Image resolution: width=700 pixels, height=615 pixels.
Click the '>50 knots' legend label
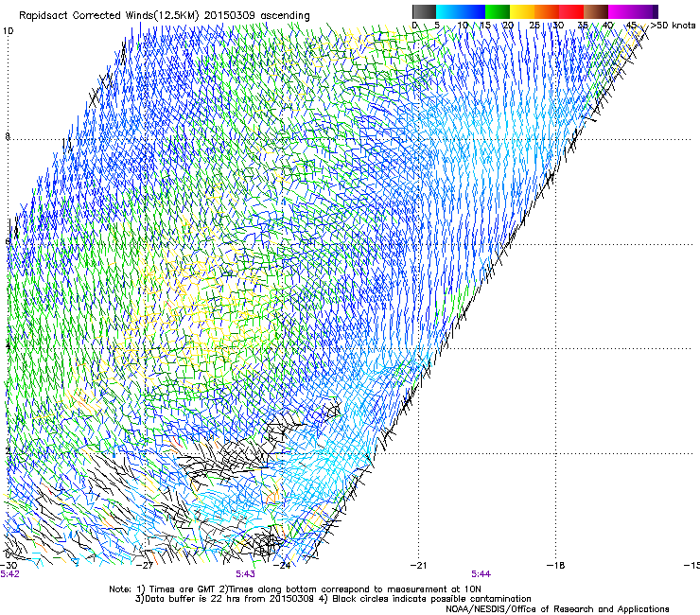pyautogui.click(x=673, y=26)
